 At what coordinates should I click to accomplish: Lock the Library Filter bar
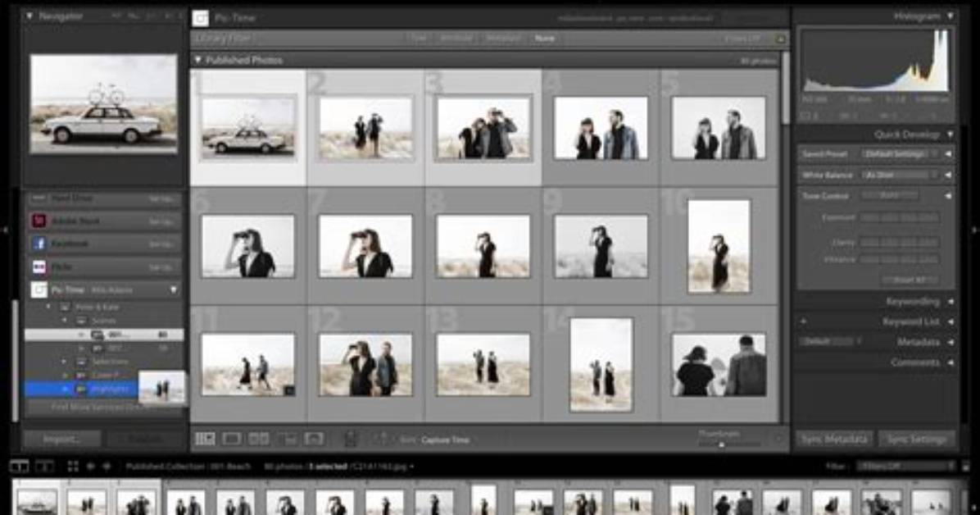click(780, 39)
